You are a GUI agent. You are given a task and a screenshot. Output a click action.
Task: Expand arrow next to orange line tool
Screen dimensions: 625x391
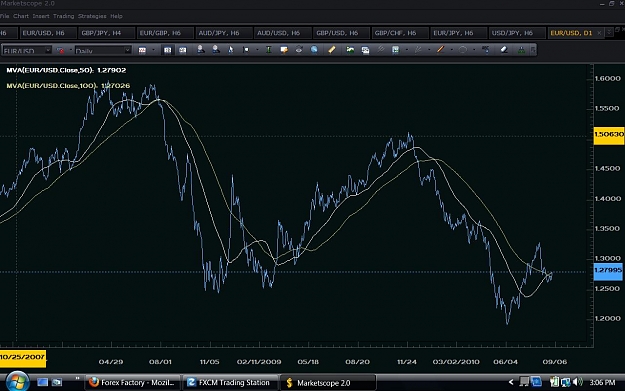coord(452,50)
